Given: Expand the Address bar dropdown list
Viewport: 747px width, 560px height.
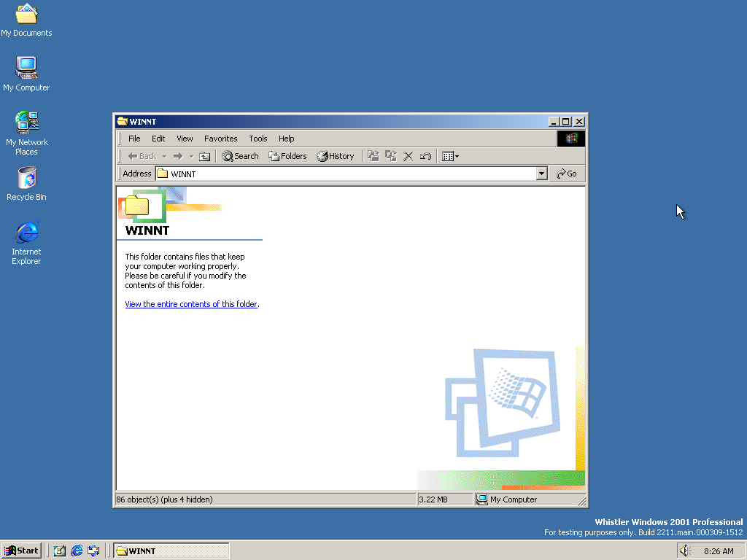Looking at the screenshot, I should tap(542, 174).
